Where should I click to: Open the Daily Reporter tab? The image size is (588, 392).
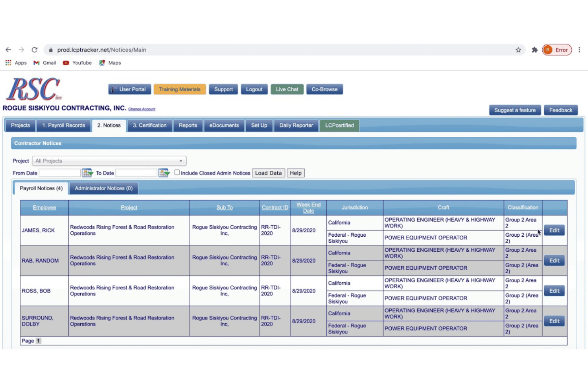coord(296,126)
